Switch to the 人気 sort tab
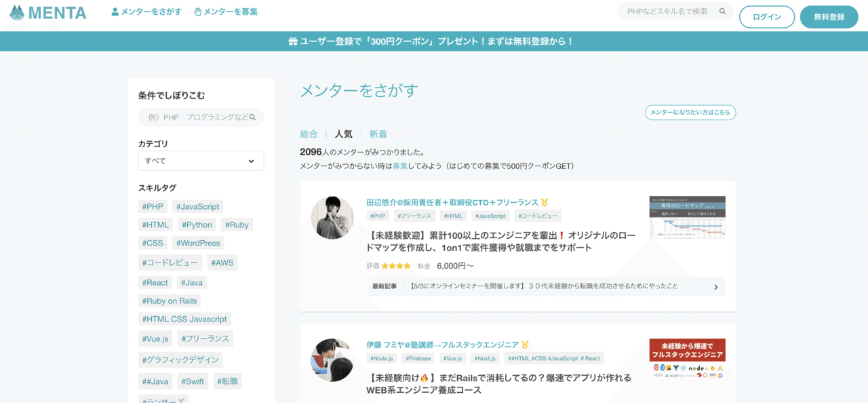 point(343,134)
